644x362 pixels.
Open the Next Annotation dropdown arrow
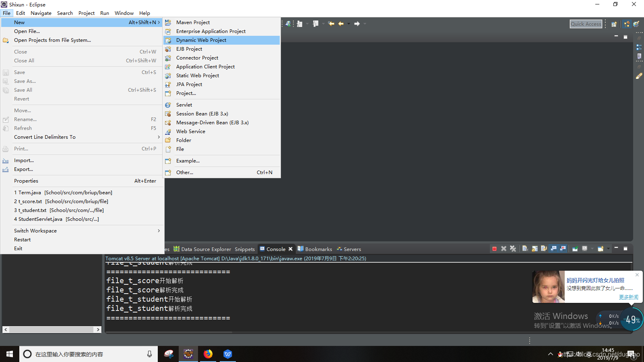(307, 24)
